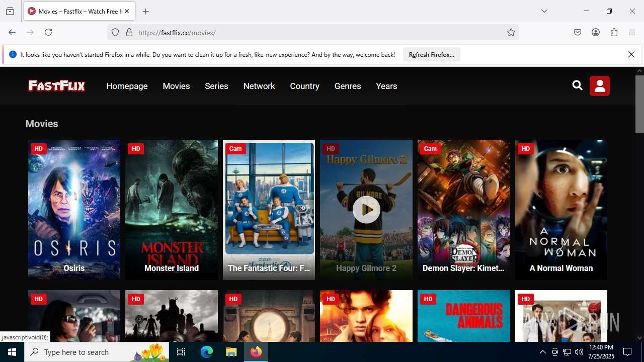Image resolution: width=644 pixels, height=362 pixels.
Task: Click the taskbar search box
Action: 97,352
